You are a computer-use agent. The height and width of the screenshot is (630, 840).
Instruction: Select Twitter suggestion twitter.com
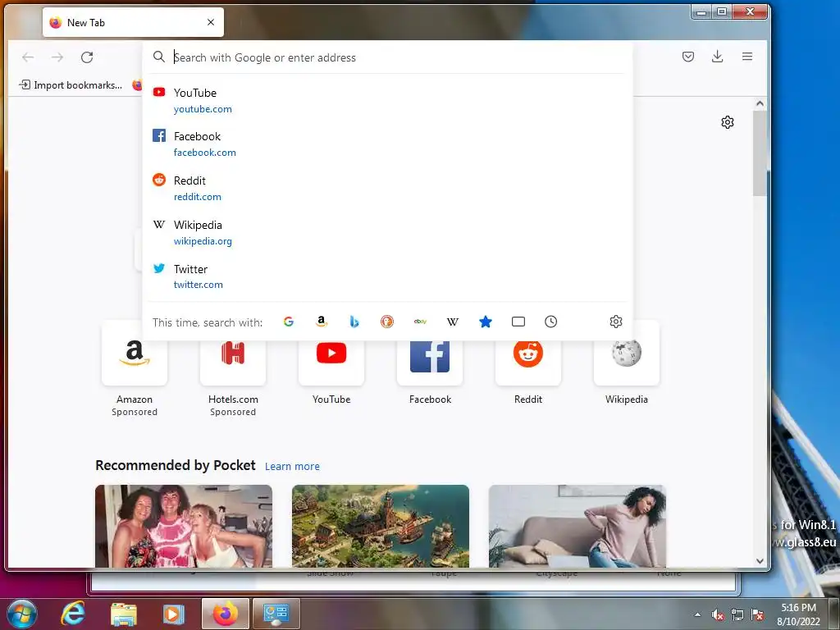click(x=388, y=276)
